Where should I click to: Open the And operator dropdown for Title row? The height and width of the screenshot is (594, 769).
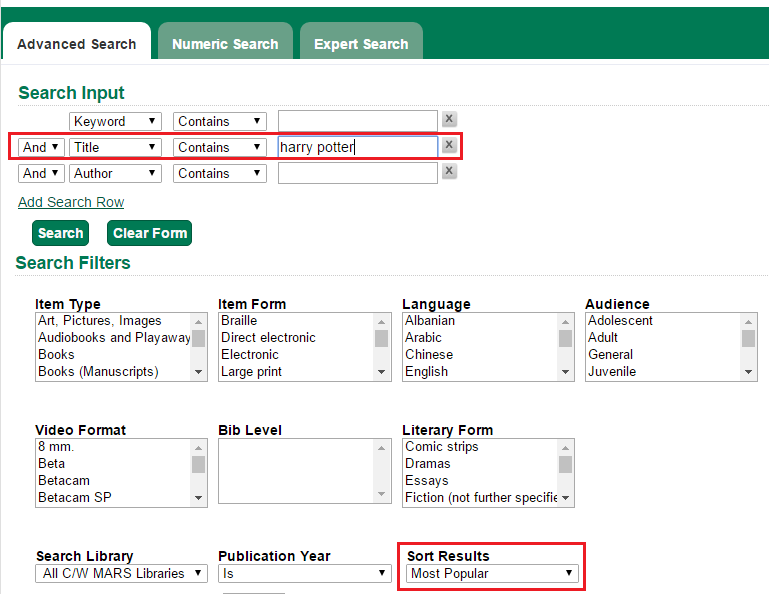point(41,147)
